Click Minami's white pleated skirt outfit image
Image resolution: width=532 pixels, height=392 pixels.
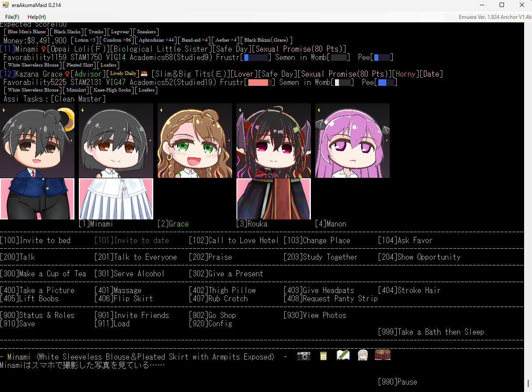116,199
